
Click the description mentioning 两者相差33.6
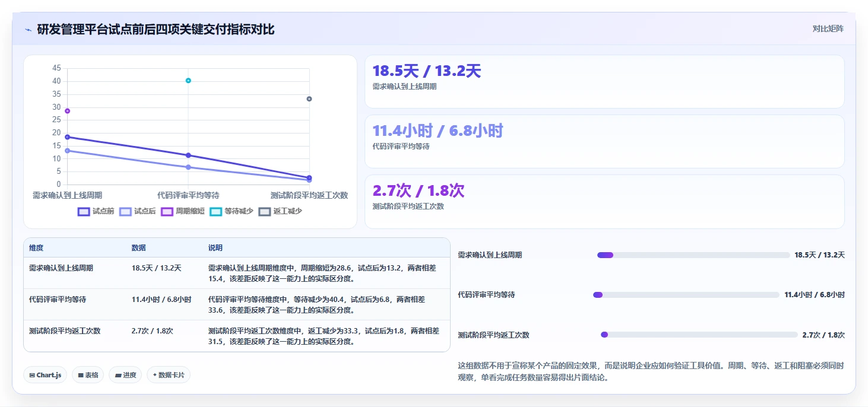[317, 305]
